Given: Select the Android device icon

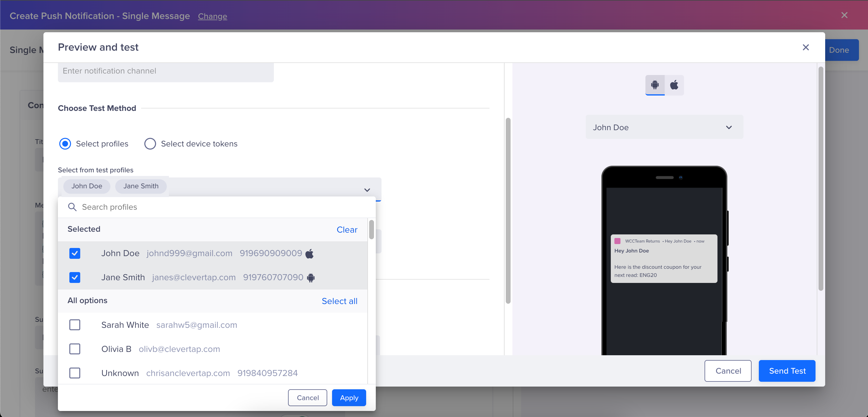Looking at the screenshot, I should point(655,85).
